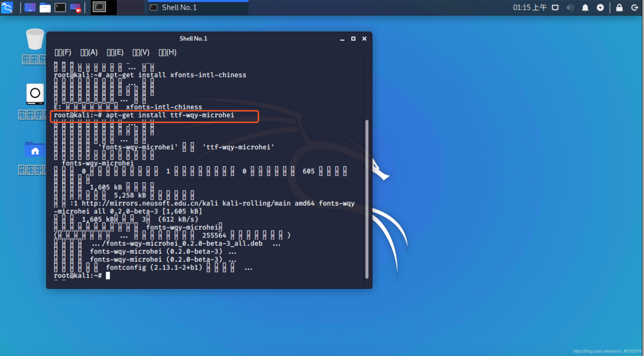Close the Shell No. 1 window

click(364, 39)
